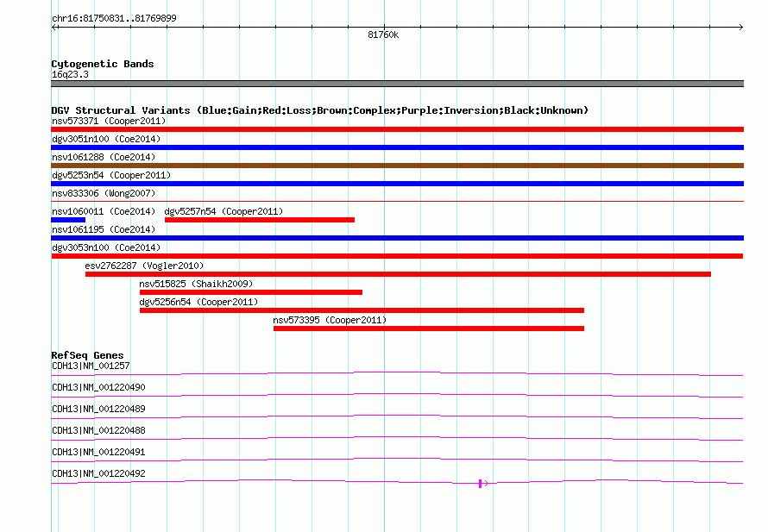This screenshot has height=532, width=768.
Task: Click the blue nsv1061195 gain bar
Action: (x=397, y=238)
